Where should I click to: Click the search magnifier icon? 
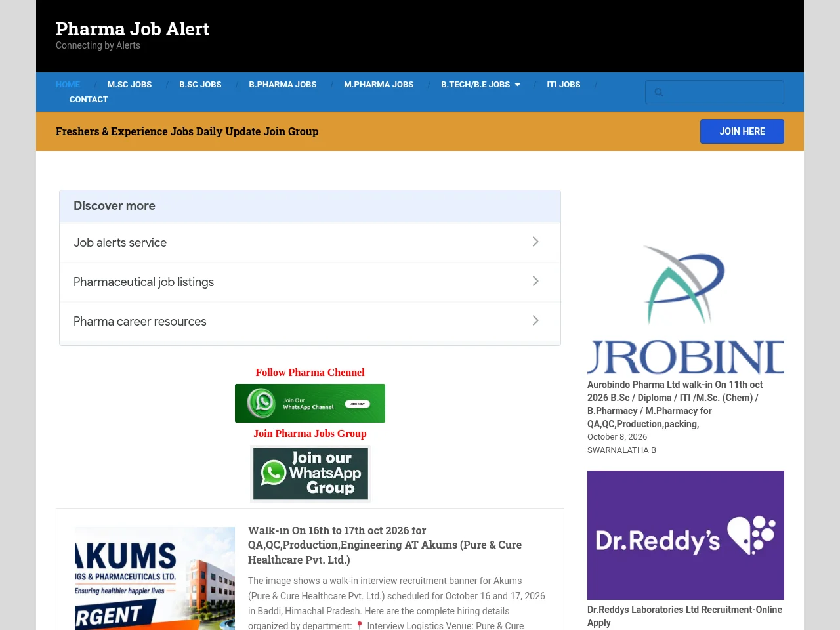click(659, 93)
